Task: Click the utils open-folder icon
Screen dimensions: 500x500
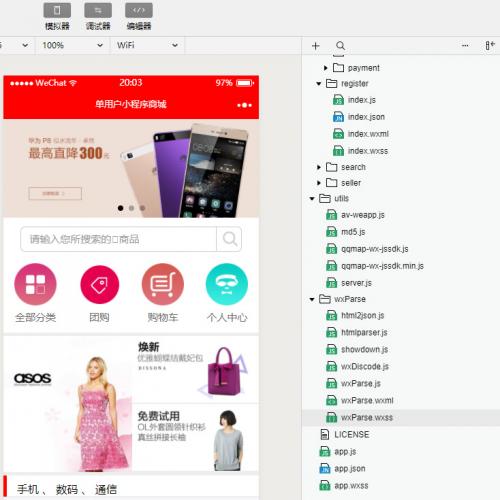Action: 325,198
